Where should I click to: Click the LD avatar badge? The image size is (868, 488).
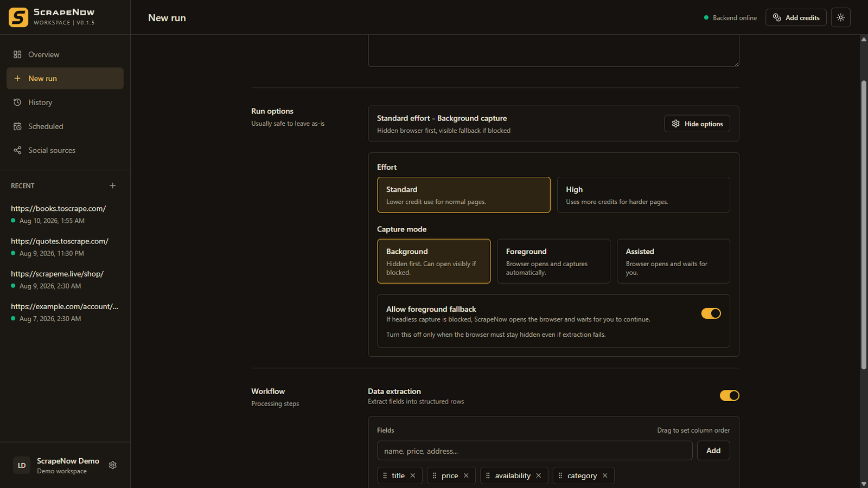click(x=22, y=465)
